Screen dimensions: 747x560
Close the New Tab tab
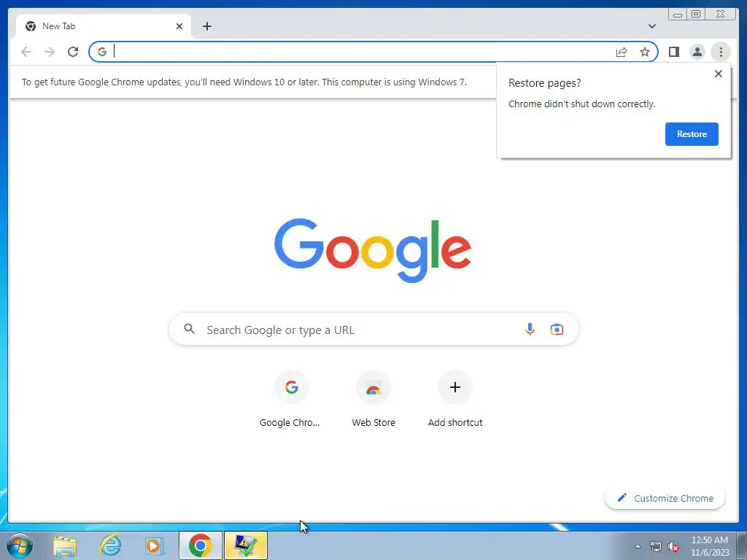click(179, 26)
